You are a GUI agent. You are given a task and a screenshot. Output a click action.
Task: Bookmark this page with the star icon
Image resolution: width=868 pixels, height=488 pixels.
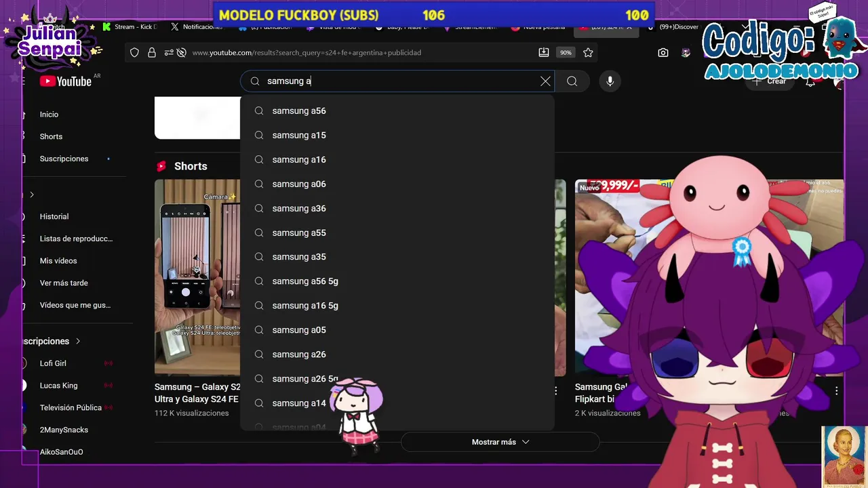pyautogui.click(x=588, y=53)
